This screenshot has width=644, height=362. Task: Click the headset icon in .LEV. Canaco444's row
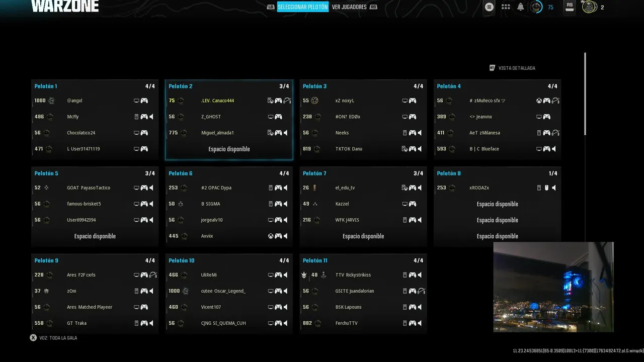pyautogui.click(x=287, y=101)
